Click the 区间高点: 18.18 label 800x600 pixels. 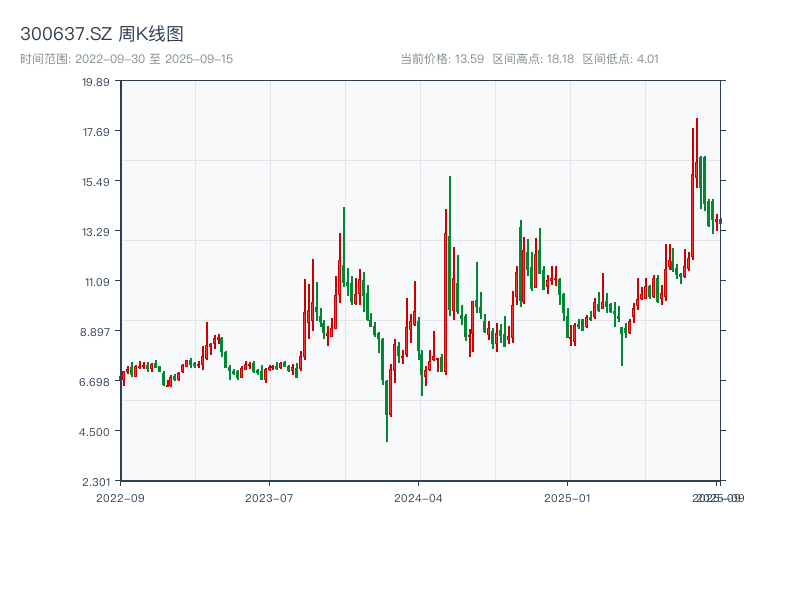coord(533,59)
